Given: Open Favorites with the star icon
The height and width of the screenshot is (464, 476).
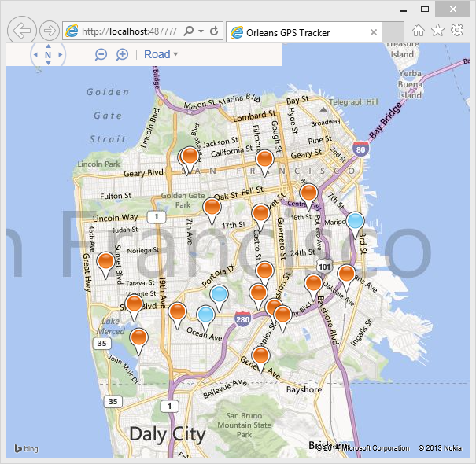Looking at the screenshot, I should pyautogui.click(x=437, y=30).
